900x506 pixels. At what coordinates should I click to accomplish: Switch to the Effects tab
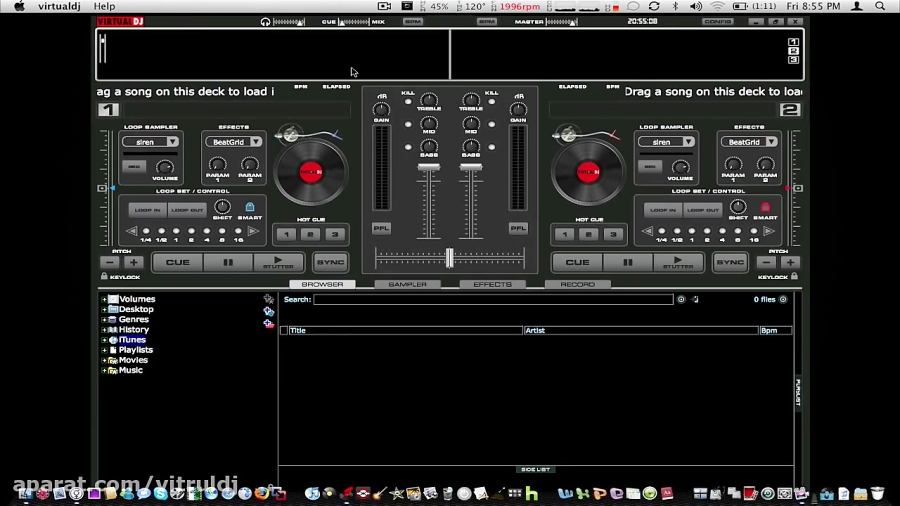click(492, 285)
